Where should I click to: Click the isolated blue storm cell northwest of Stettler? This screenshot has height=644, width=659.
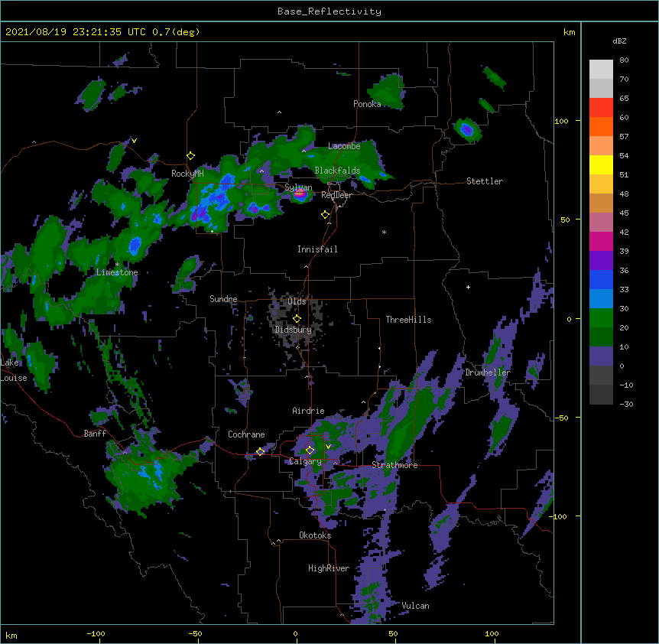click(x=466, y=130)
